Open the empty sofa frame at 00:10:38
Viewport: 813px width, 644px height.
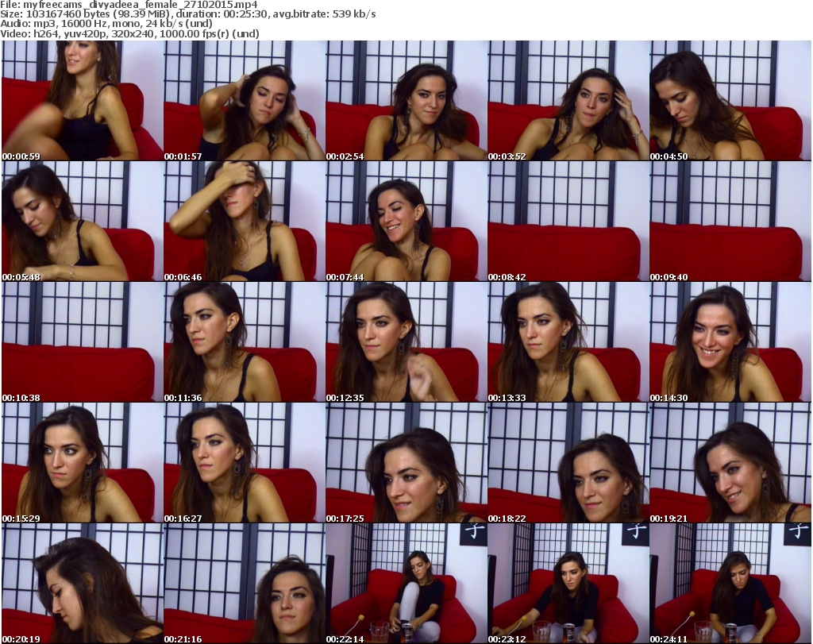point(82,342)
